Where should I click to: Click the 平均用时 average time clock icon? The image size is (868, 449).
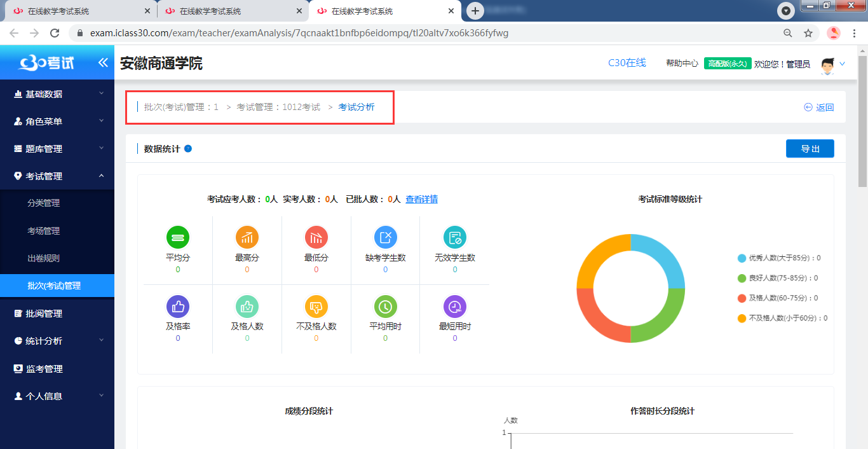(x=385, y=306)
